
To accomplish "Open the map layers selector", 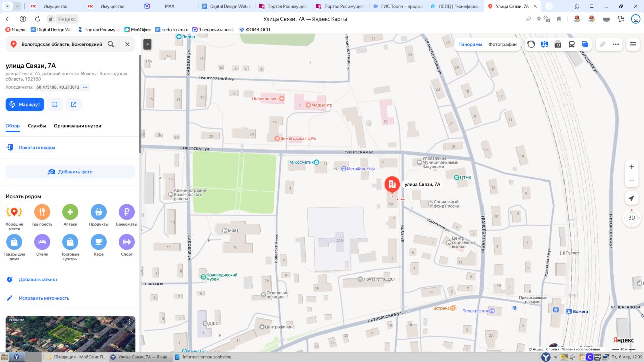I will pos(585,44).
